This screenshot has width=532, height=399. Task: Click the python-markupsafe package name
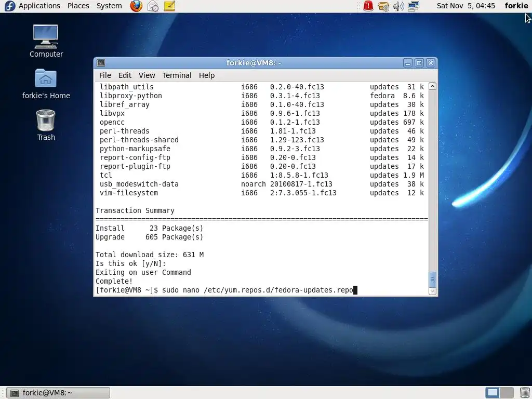(x=135, y=149)
